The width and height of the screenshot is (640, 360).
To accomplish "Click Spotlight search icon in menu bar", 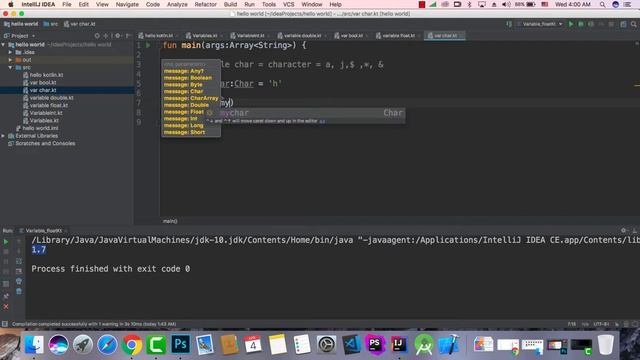I will (x=602, y=4).
